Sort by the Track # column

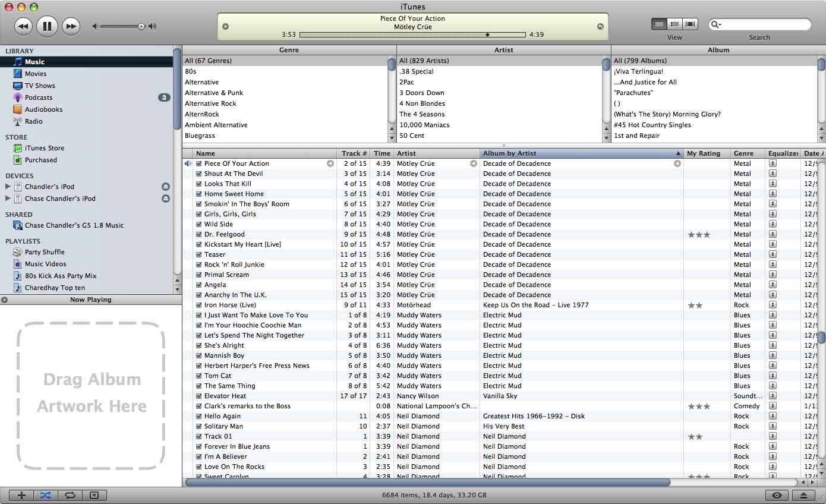point(354,153)
